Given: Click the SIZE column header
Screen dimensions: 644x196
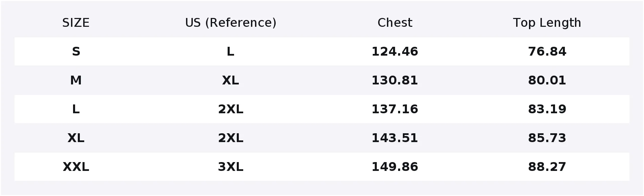Looking at the screenshot, I should click(76, 23).
